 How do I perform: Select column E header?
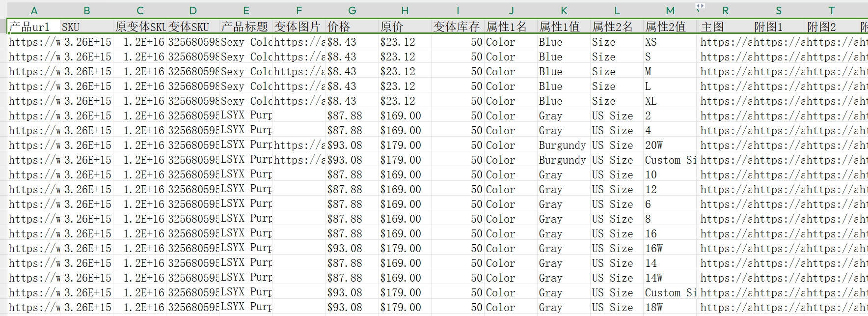click(x=246, y=10)
